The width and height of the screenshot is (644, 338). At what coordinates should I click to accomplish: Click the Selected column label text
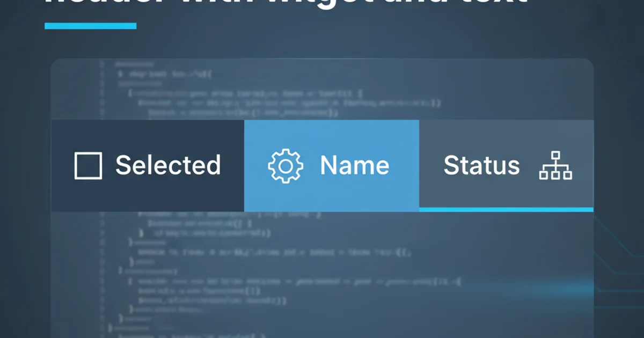point(168,165)
